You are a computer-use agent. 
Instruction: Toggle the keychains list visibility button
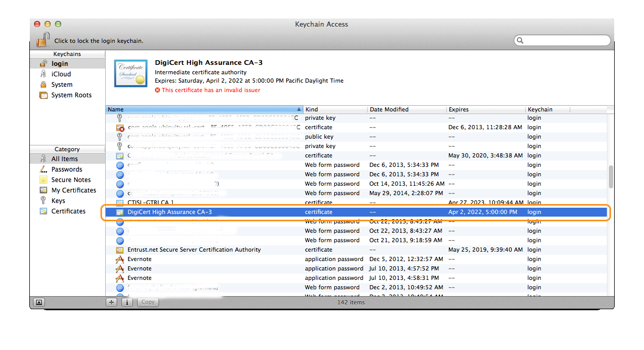click(39, 302)
